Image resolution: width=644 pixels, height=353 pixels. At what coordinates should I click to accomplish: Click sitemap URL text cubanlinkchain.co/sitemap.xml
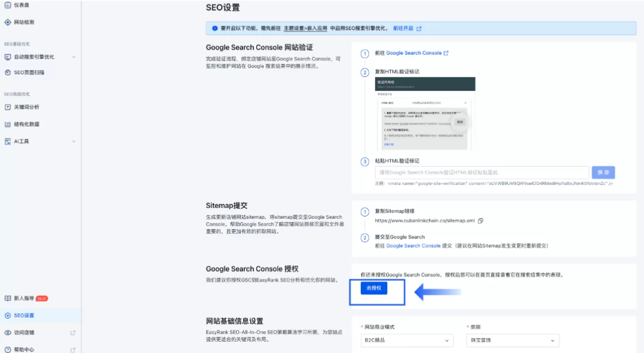click(x=425, y=220)
